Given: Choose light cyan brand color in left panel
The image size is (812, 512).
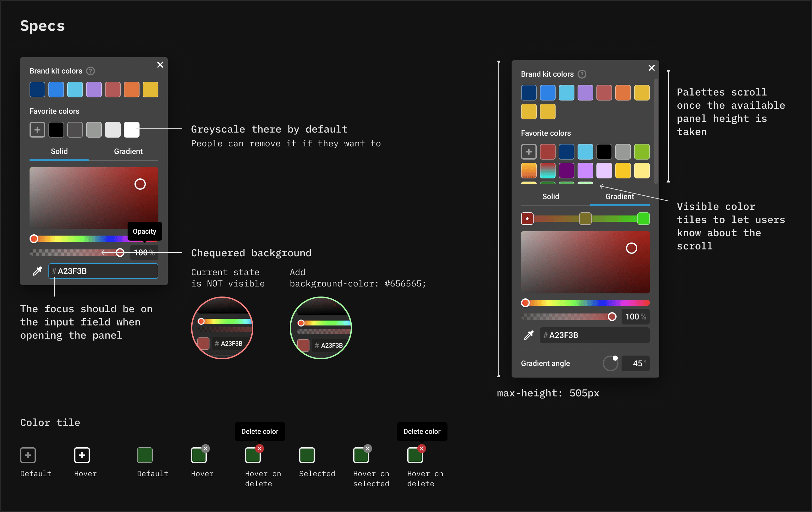Looking at the screenshot, I should [x=75, y=90].
